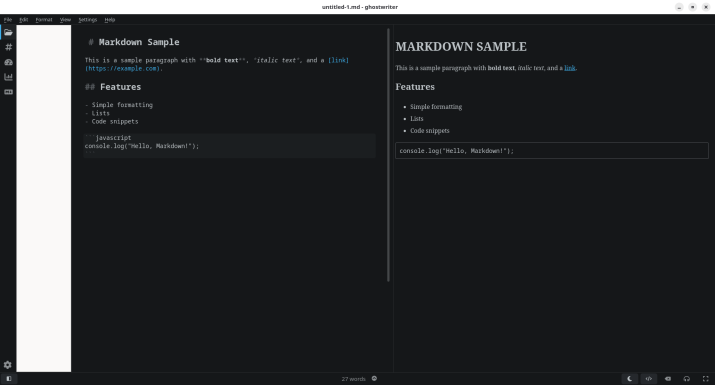Click '(https://example.com)' URL in editor
The image size is (715, 385).
tap(122, 68)
